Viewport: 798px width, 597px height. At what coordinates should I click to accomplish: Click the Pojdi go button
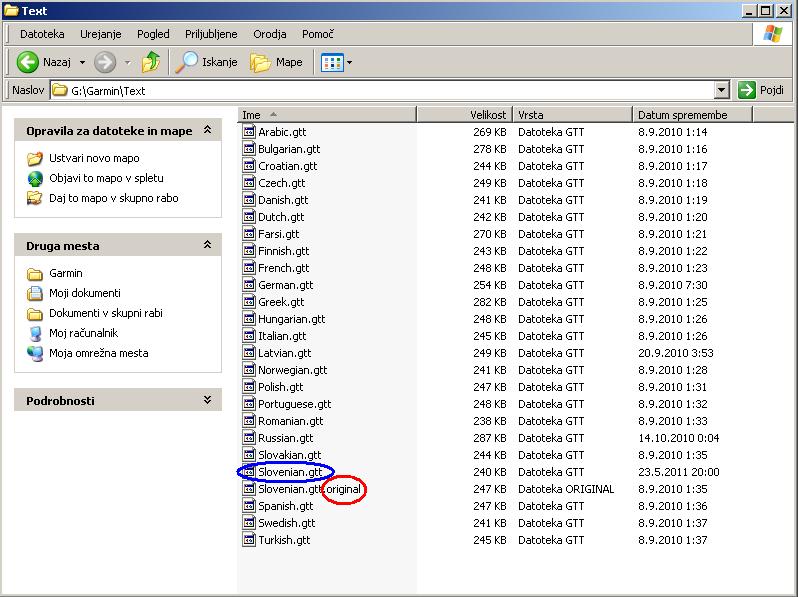click(761, 91)
